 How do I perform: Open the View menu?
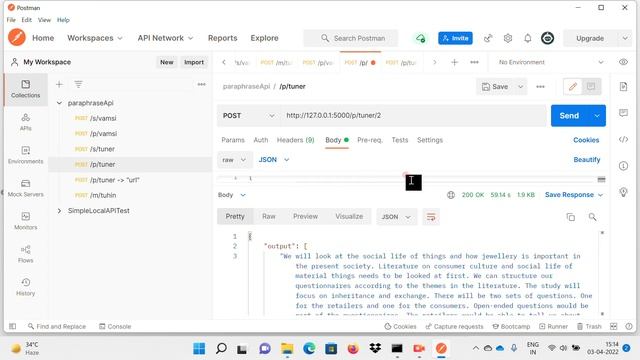(x=44, y=20)
